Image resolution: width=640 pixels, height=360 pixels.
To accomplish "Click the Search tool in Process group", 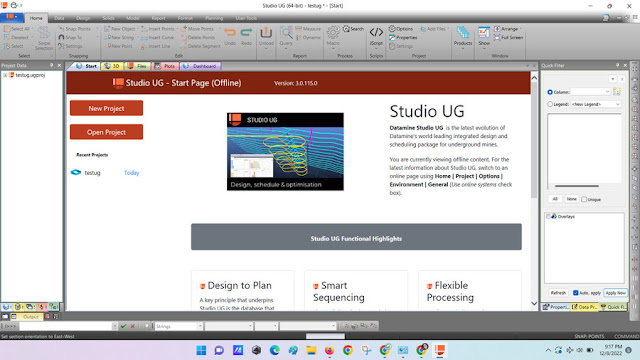I will coord(353,29).
